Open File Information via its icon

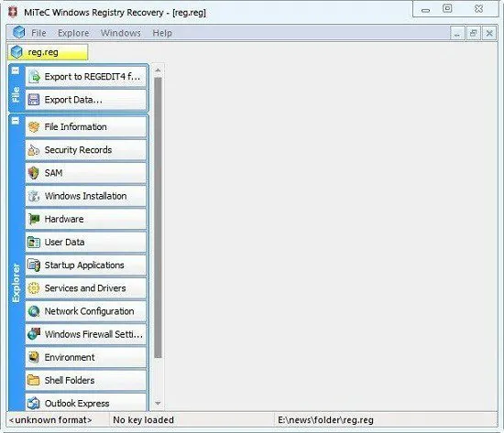(33, 127)
